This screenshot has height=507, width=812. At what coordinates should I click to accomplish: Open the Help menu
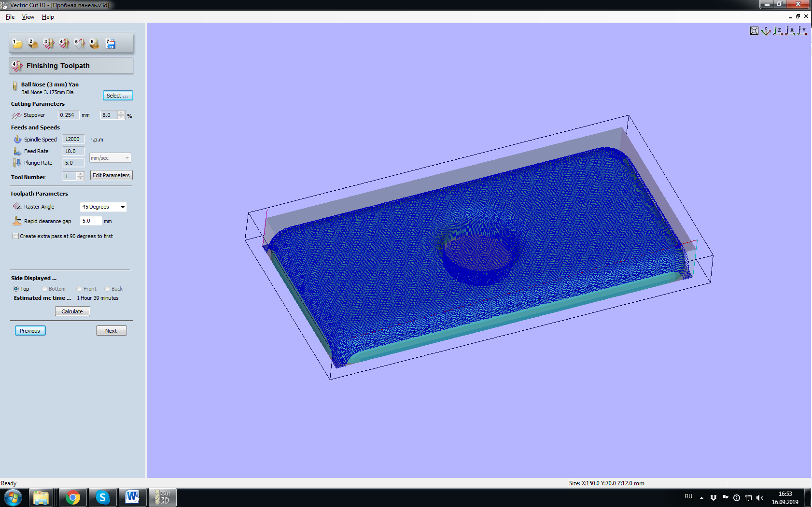(48, 17)
